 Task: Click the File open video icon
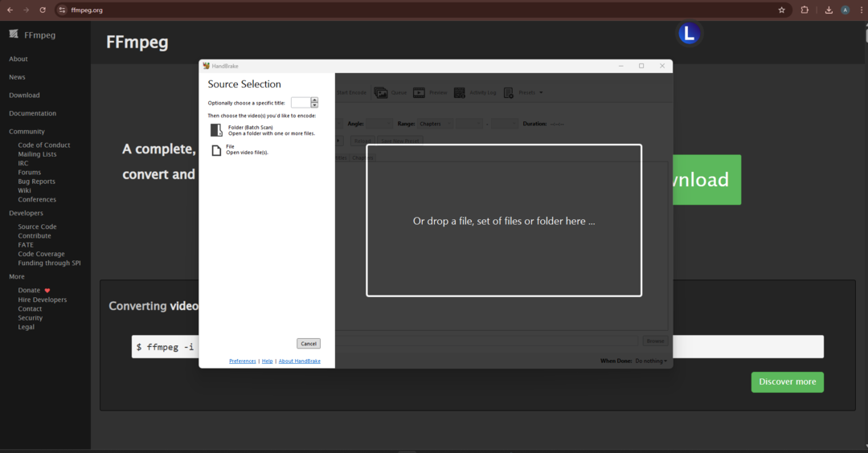click(216, 150)
